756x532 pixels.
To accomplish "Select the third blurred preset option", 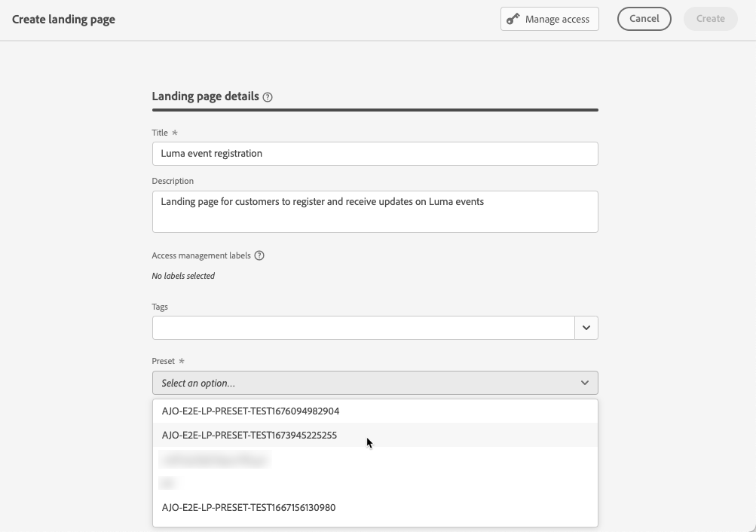I will (215, 460).
